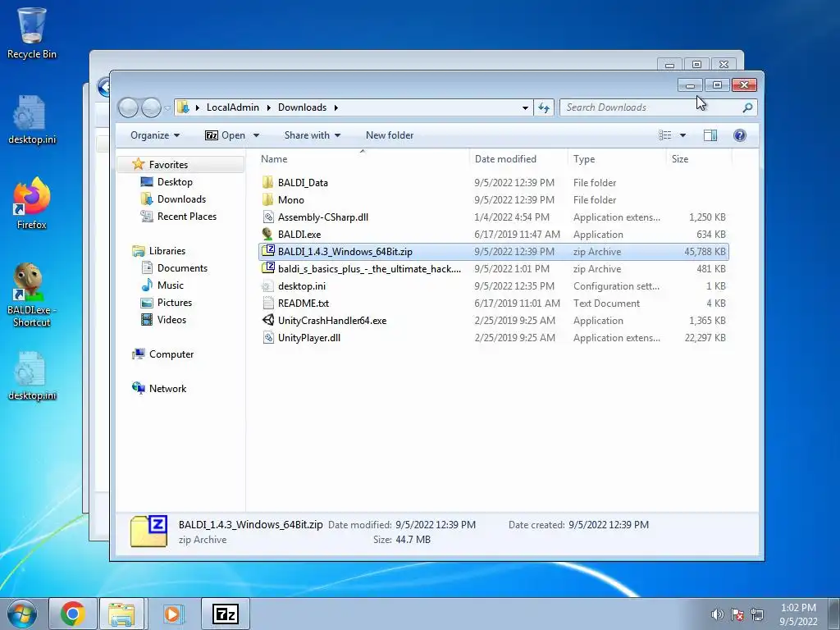Screen dimensions: 840x630
Task: Open Recycle Bin on desktop
Action: (x=32, y=33)
